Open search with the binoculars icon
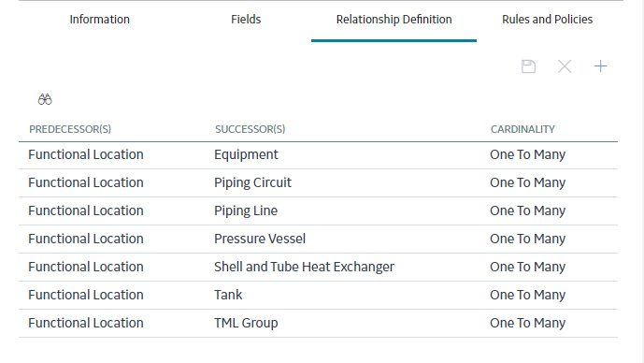This screenshot has width=644, height=363. pyautogui.click(x=45, y=99)
